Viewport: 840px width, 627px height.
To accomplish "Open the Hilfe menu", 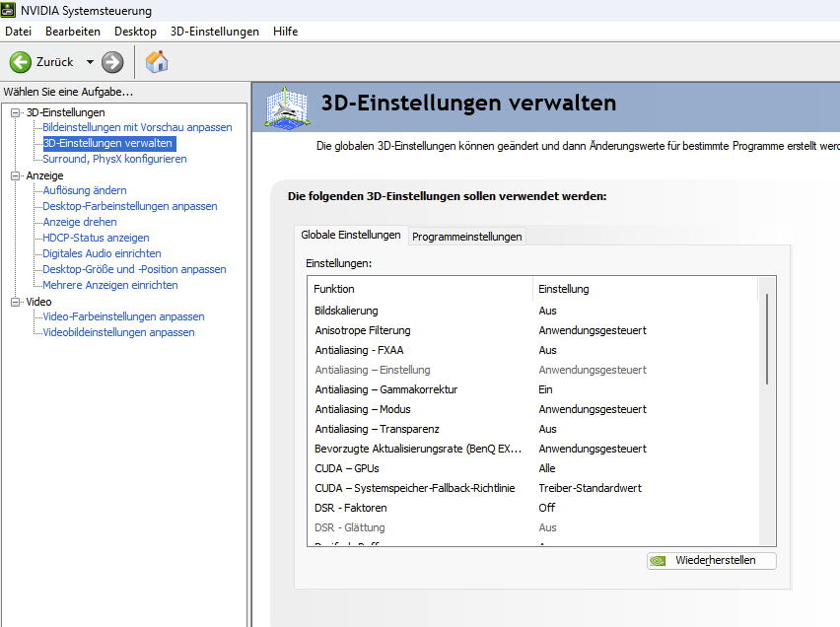I will point(286,32).
